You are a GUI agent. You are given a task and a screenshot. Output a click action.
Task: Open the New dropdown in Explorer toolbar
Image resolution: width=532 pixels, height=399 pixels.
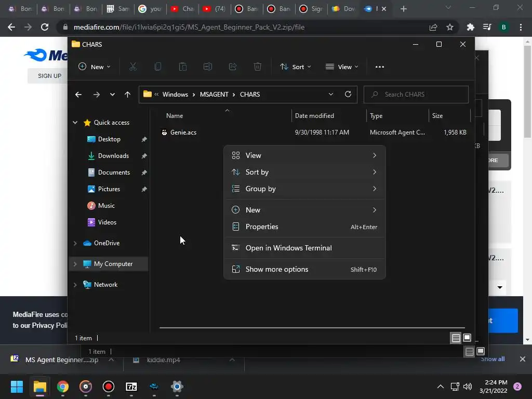click(95, 67)
